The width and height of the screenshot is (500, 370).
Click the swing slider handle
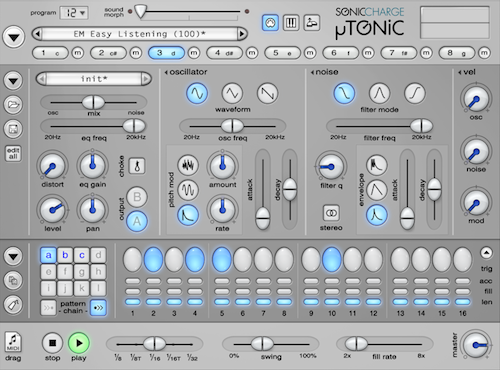262,344
